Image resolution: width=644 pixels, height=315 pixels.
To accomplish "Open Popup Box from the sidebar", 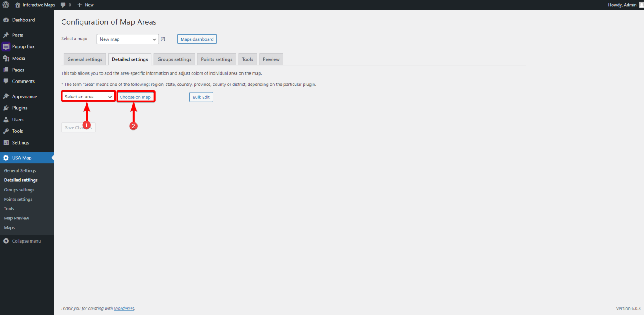I will 23,47.
